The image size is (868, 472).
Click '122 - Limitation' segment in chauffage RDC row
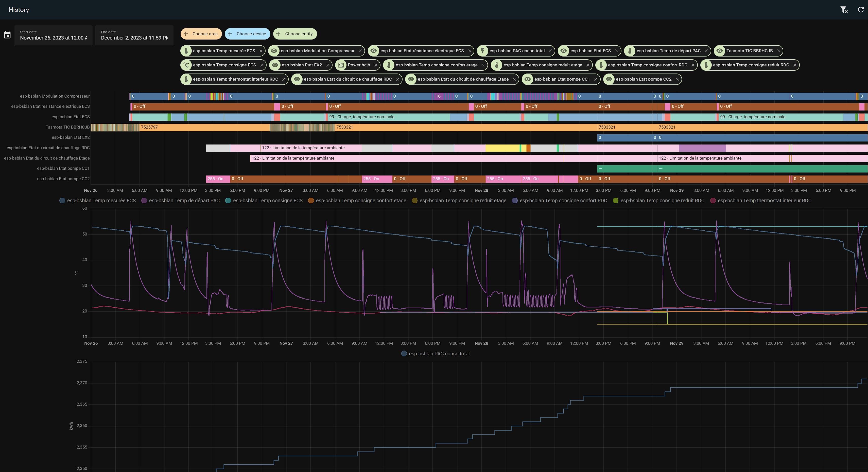tap(311, 148)
